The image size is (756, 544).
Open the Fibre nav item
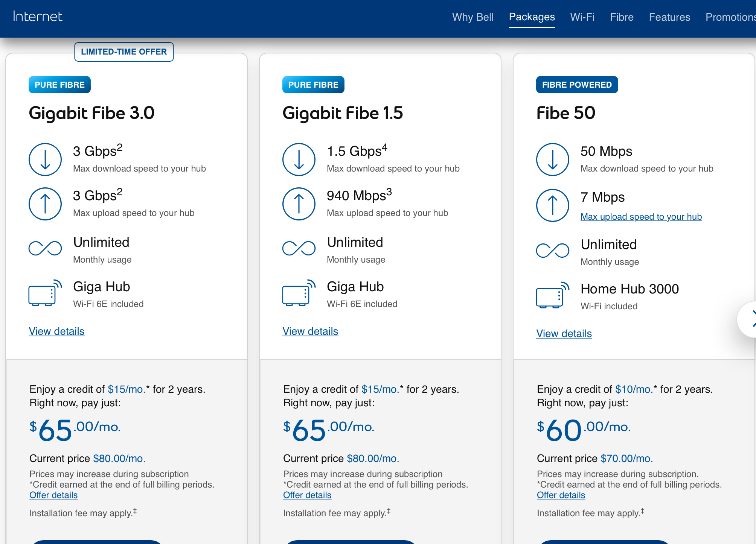pyautogui.click(x=622, y=17)
